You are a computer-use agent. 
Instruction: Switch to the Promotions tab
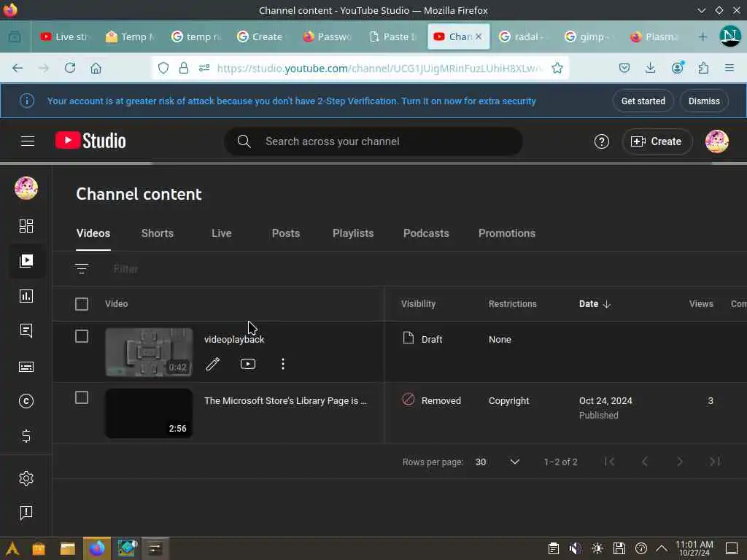pyautogui.click(x=507, y=233)
